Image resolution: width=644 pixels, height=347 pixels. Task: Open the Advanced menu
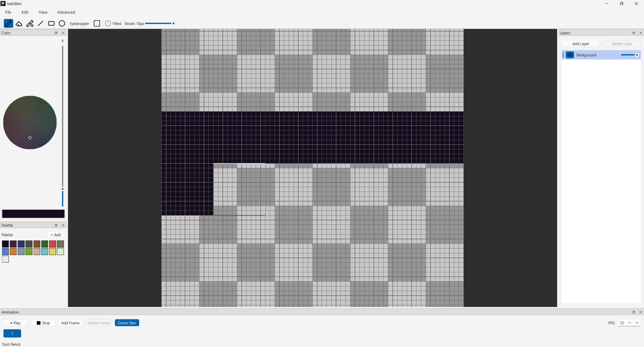tap(66, 12)
